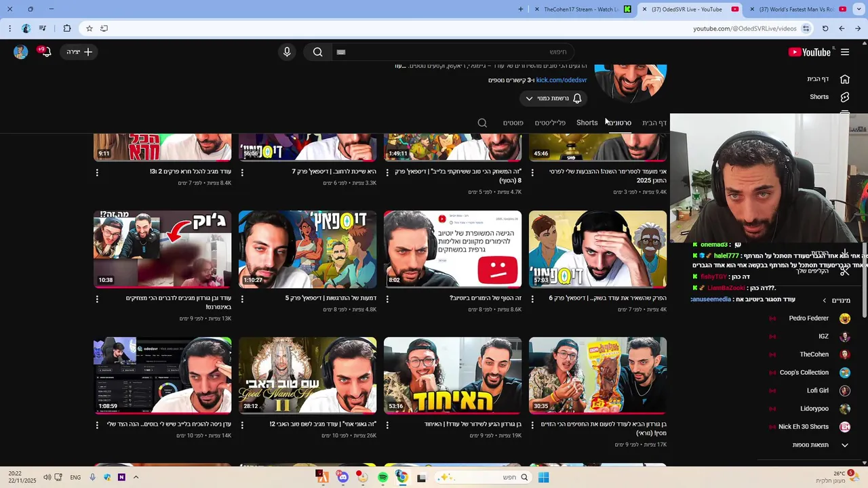Play the 1:10:27 DisPatch episode 5 thumbnail
Viewport: 868px width, 488px height.
pyautogui.click(x=308, y=249)
